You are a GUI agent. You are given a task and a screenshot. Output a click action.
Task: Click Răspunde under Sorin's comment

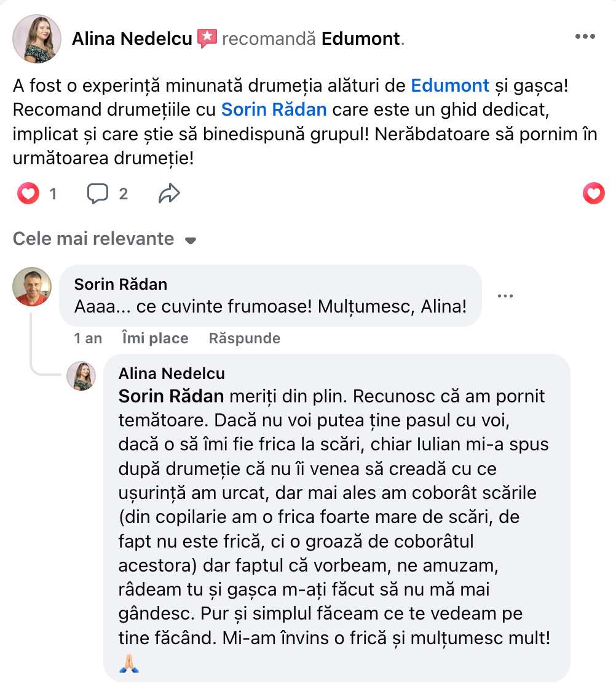[244, 338]
